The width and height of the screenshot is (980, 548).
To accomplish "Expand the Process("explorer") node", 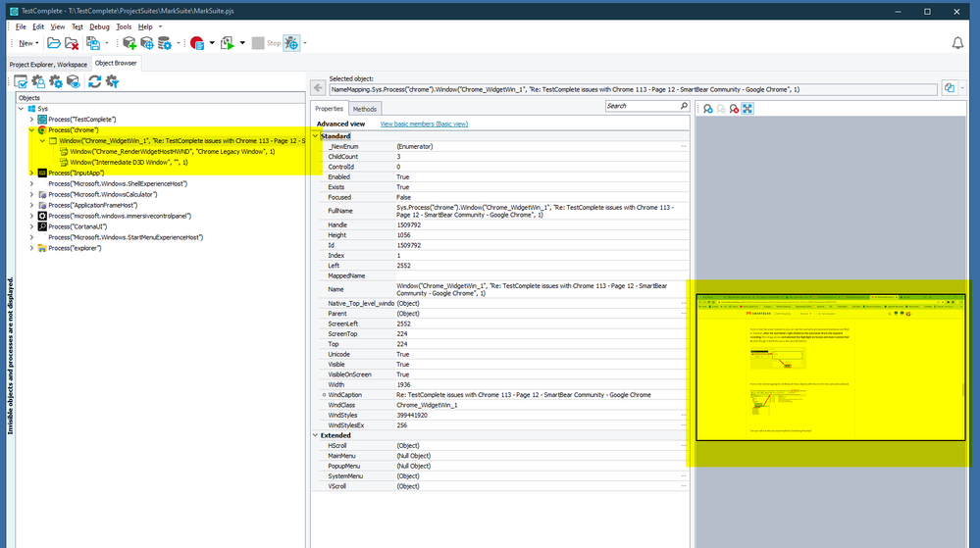I will (x=31, y=248).
